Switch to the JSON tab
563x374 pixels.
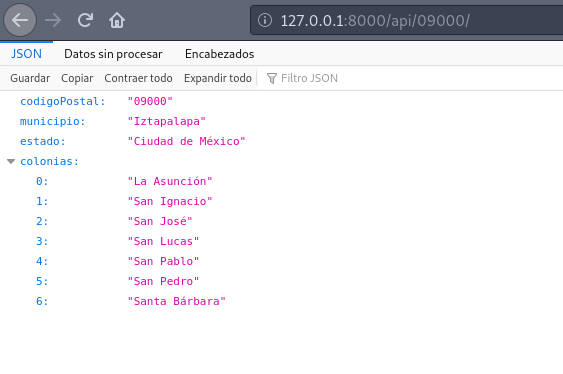(x=26, y=54)
